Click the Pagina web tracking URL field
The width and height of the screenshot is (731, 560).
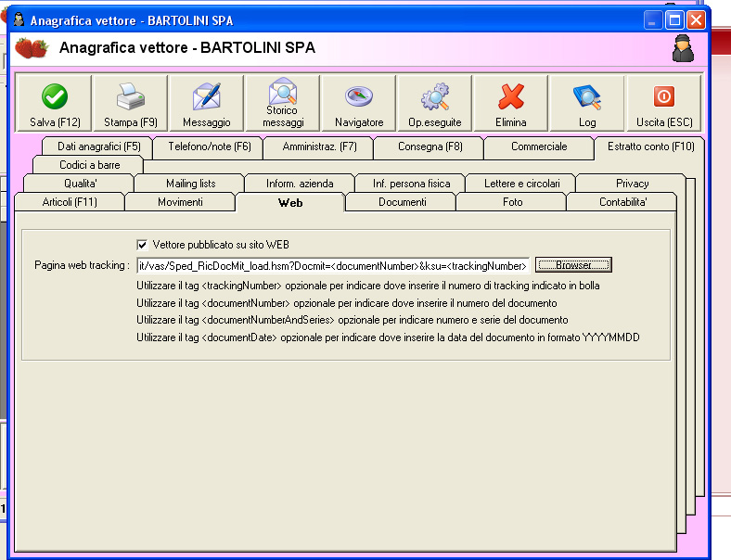(333, 265)
